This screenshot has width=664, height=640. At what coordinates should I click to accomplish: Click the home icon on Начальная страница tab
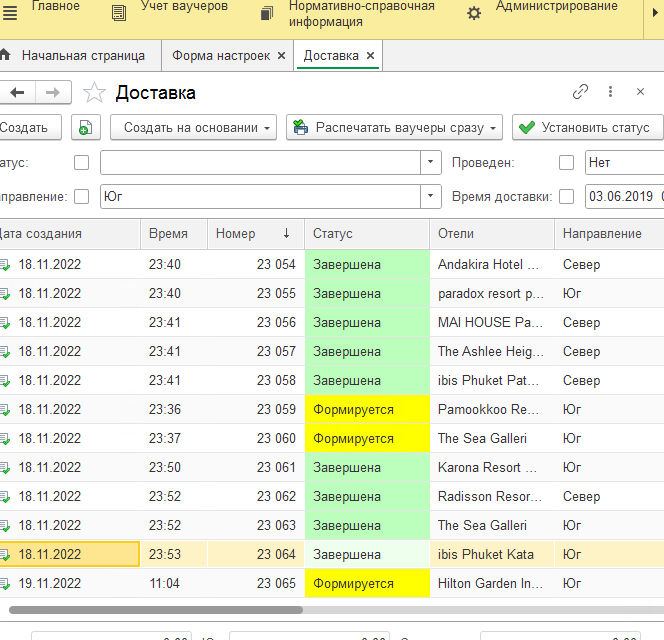(x=6, y=56)
